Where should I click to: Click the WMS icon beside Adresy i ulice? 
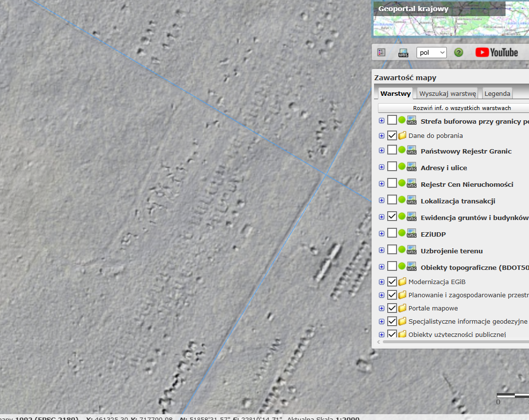412,167
